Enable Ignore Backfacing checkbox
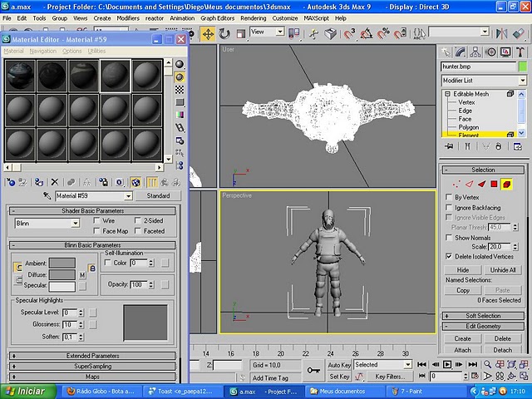This screenshot has height=399, width=532. 449,208
